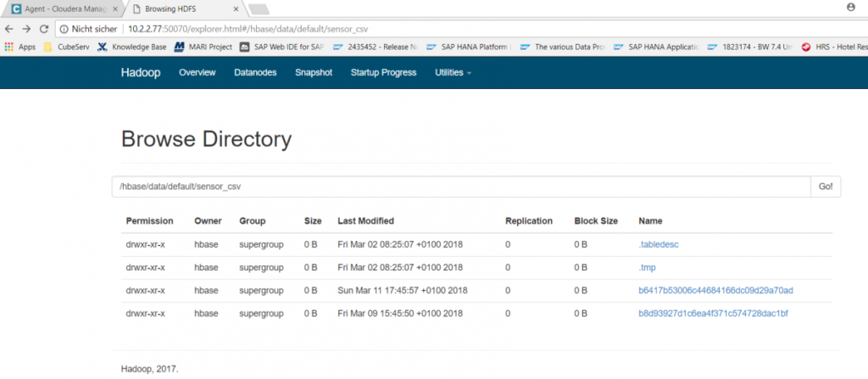The height and width of the screenshot is (379, 868).
Task: Switch to Agent - Cloudera Manager tab
Action: point(63,8)
